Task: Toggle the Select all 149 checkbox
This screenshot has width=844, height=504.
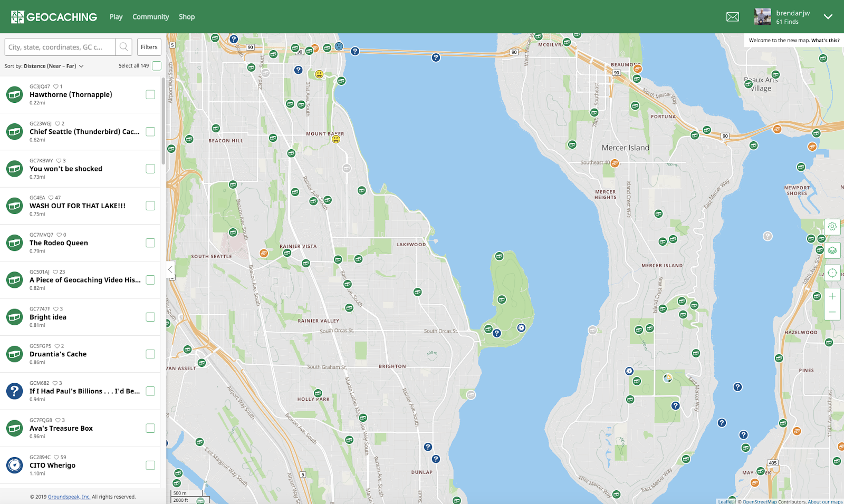Action: click(x=157, y=66)
